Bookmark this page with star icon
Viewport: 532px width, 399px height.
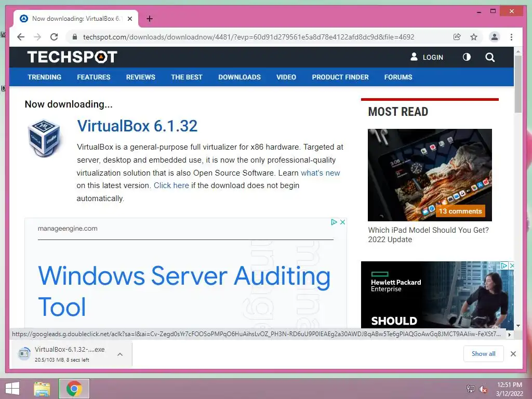[x=474, y=37]
